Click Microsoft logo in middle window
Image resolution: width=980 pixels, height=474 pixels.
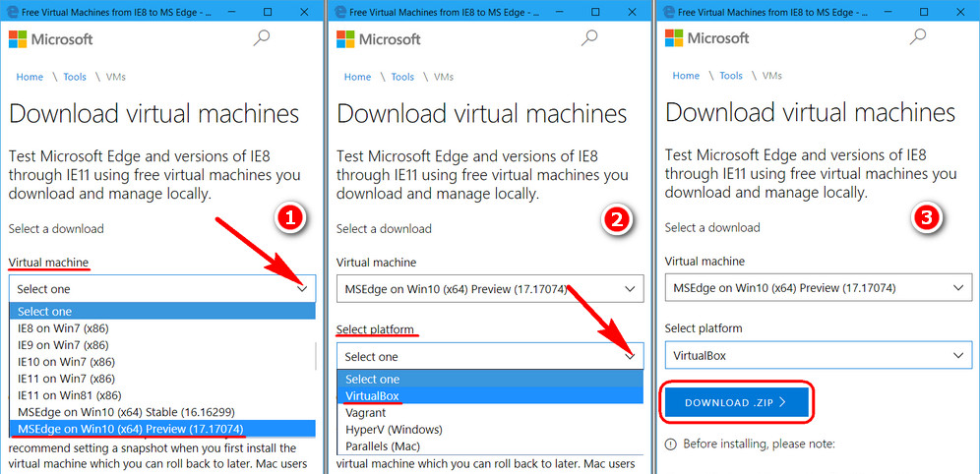(x=379, y=39)
